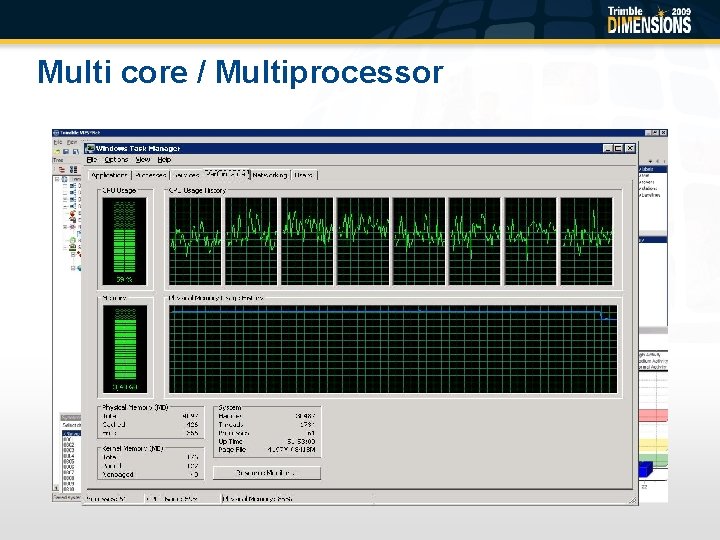
Task: Switch to the Networking tab
Action: pos(270,175)
